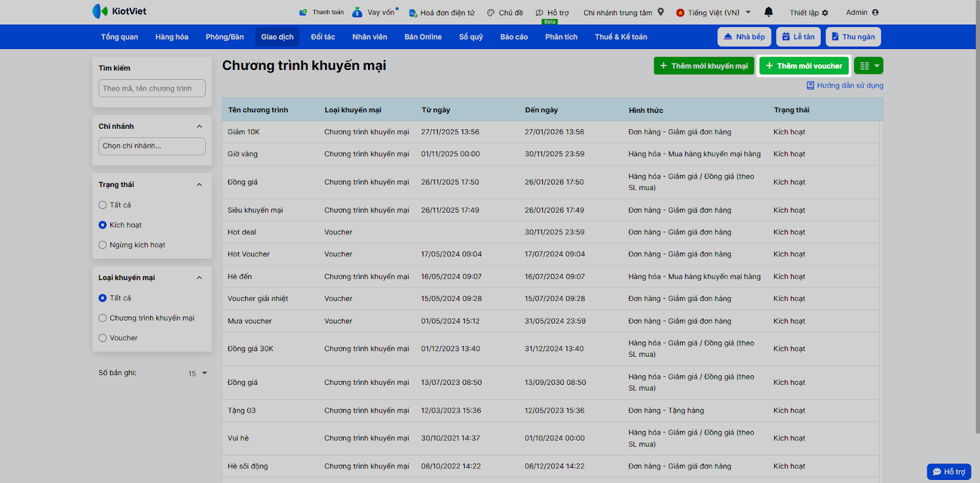Click Thêm mới voucher button
The height and width of the screenshot is (483, 980).
[x=804, y=66]
